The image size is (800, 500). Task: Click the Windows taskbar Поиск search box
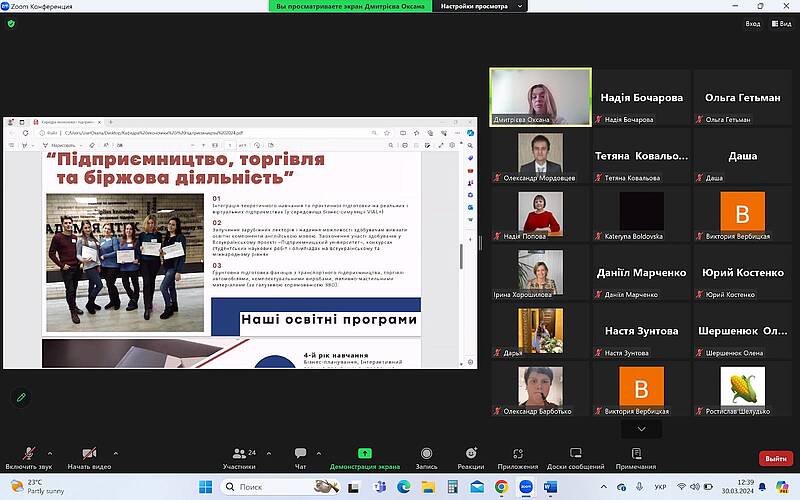click(x=280, y=486)
